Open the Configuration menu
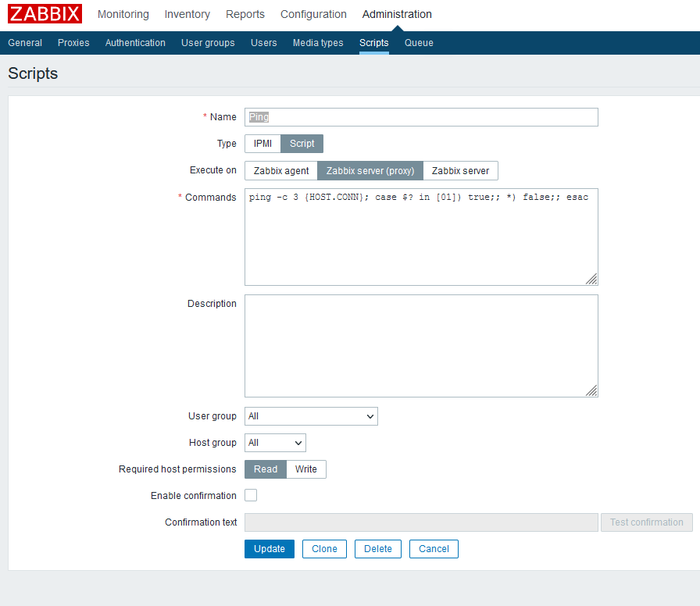Viewport: 700px width, 606px height. (x=313, y=14)
